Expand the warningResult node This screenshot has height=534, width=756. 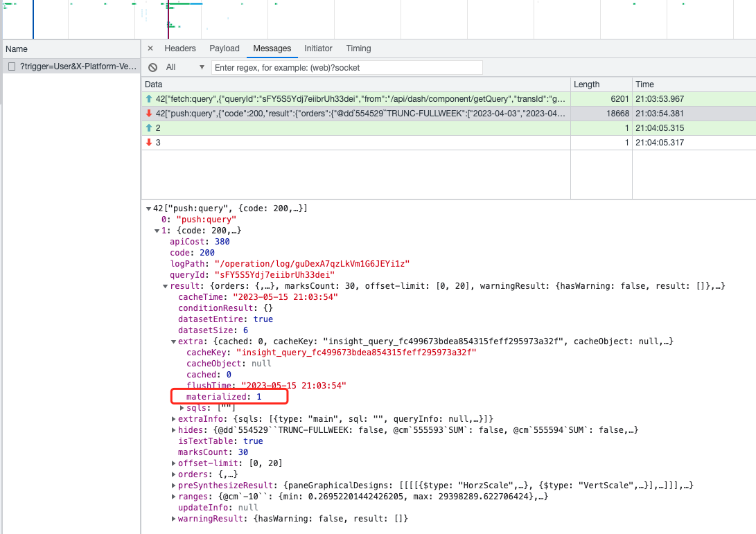tap(174, 519)
